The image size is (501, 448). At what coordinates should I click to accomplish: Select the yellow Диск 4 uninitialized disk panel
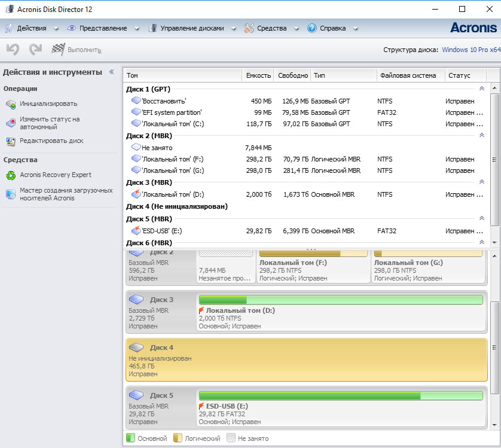(x=307, y=360)
